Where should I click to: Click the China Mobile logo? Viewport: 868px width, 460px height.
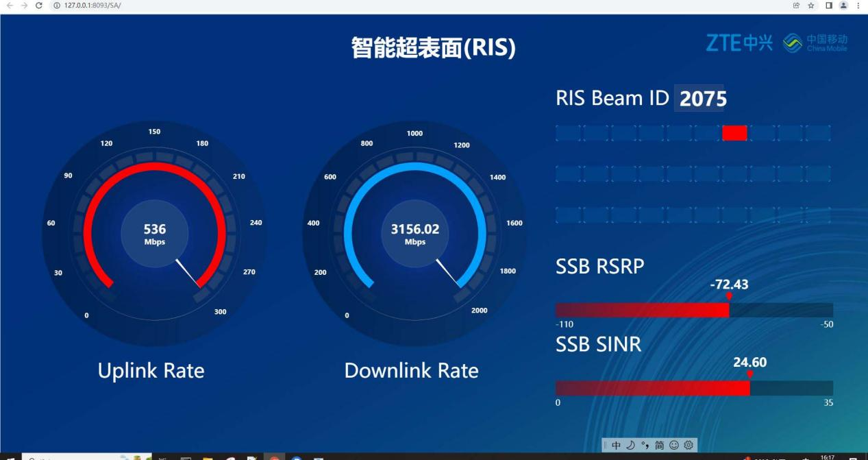(x=815, y=43)
